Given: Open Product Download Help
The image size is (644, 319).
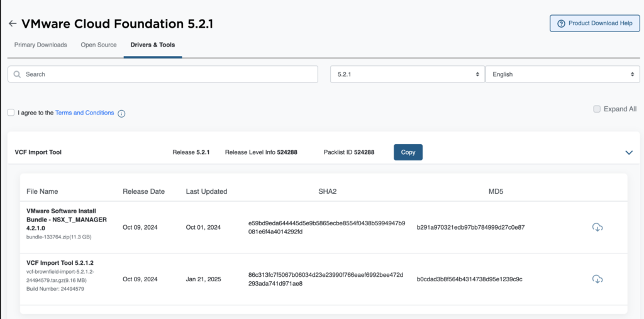Looking at the screenshot, I should [x=594, y=23].
